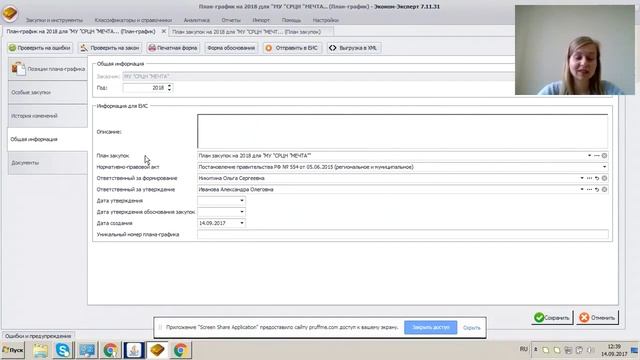This screenshot has height=360, width=640.
Task: Open Закупки и инструменты menu
Action: point(54,20)
